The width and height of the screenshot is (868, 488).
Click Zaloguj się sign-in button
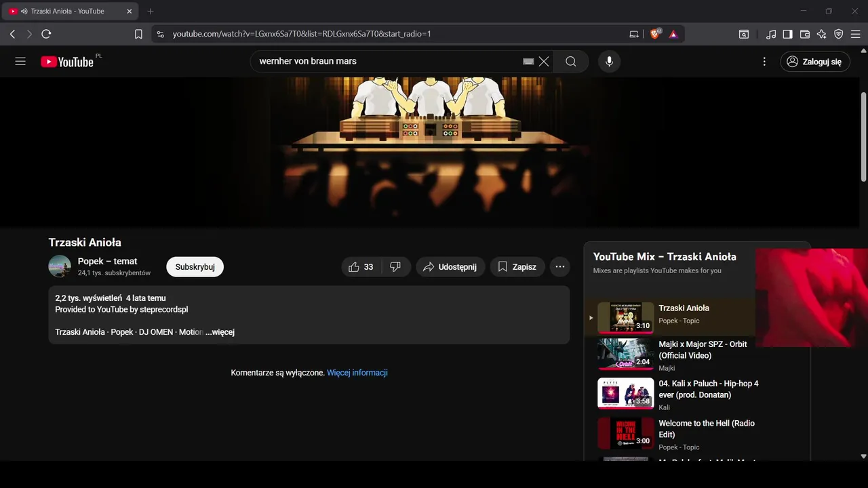point(814,62)
